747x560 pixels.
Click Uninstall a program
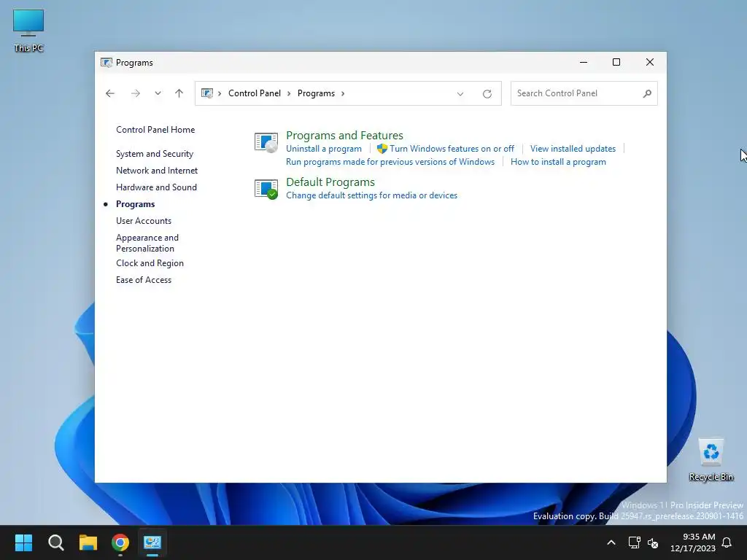323,149
